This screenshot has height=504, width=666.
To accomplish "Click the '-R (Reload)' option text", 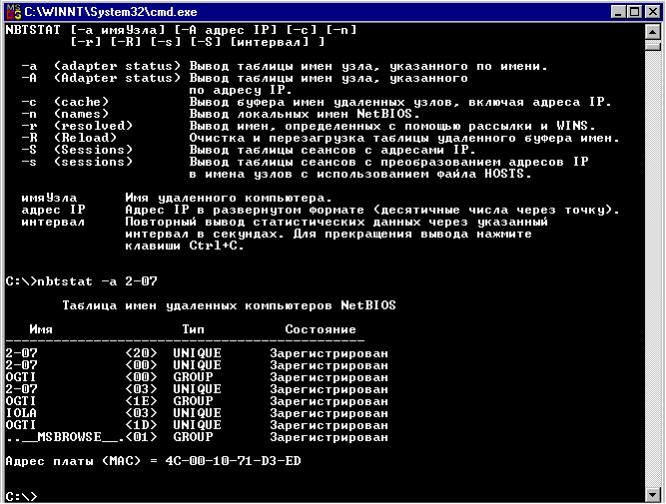I will pyautogui.click(x=69, y=138).
